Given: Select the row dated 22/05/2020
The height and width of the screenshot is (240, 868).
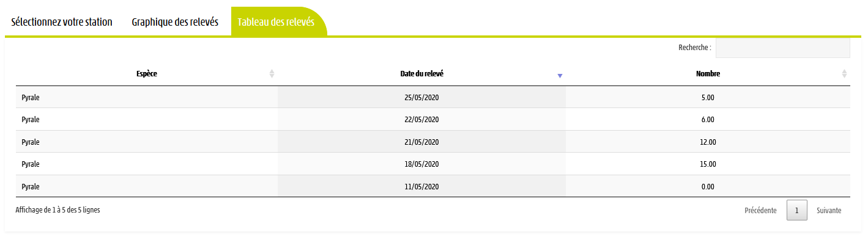Looking at the screenshot, I should pos(433,119).
